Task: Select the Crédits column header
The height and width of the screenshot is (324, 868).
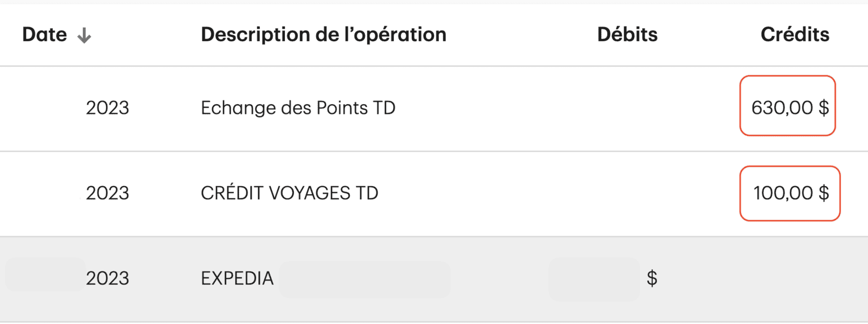Action: pyautogui.click(x=795, y=34)
